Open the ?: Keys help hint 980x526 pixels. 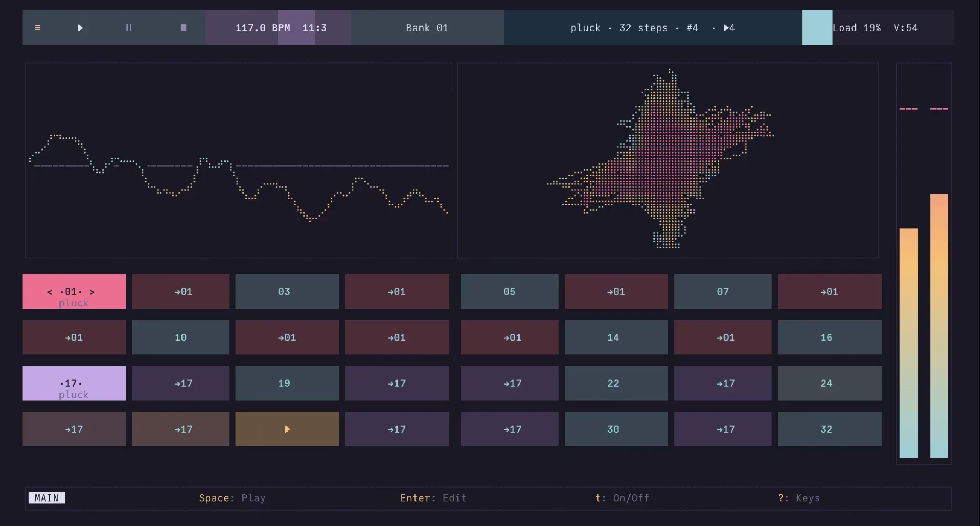[799, 498]
